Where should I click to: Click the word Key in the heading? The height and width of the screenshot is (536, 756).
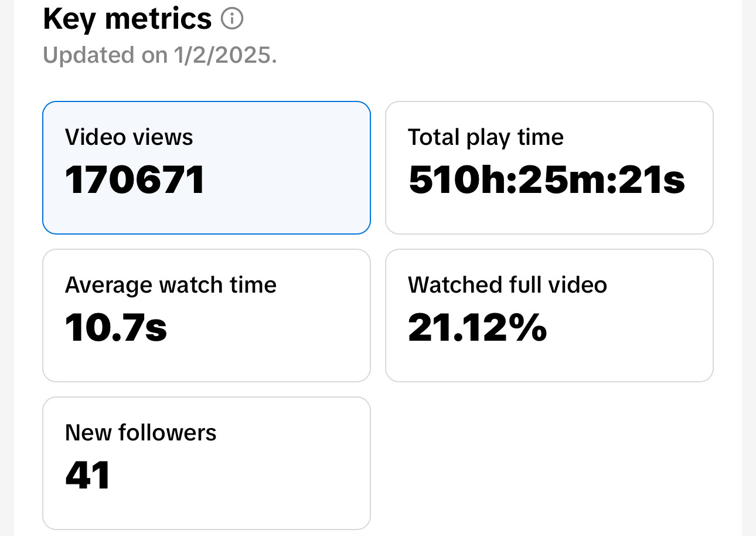tap(69, 19)
